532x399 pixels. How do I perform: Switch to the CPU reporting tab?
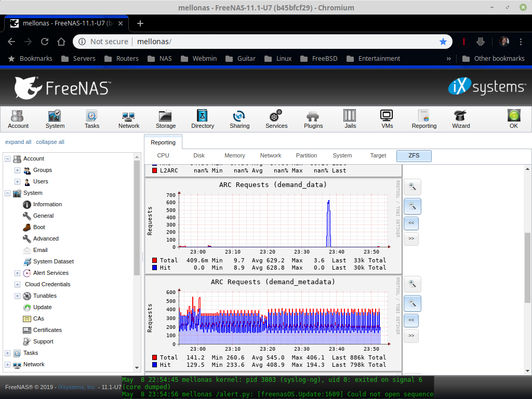[x=163, y=155]
